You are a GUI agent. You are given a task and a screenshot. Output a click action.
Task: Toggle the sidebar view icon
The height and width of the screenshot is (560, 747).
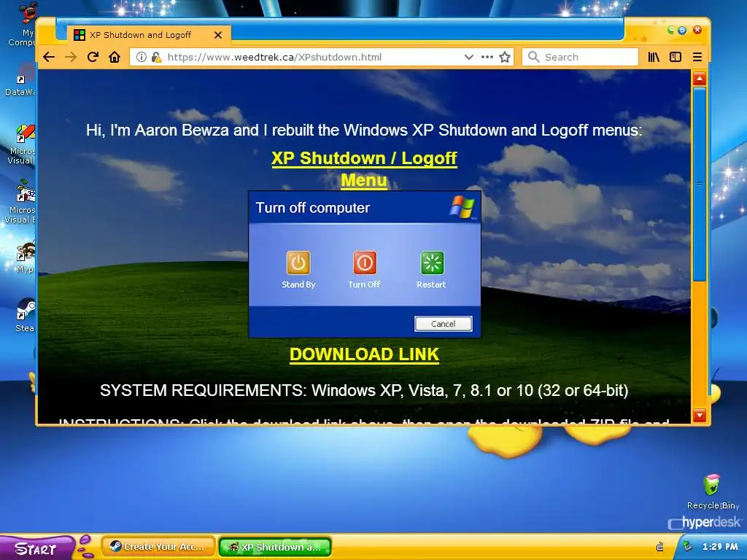click(x=676, y=57)
